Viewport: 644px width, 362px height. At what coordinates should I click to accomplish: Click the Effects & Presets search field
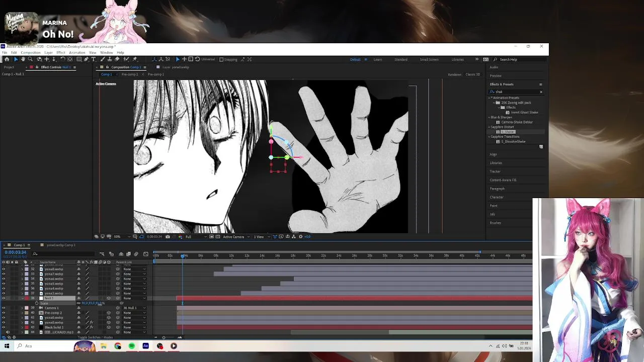click(516, 92)
